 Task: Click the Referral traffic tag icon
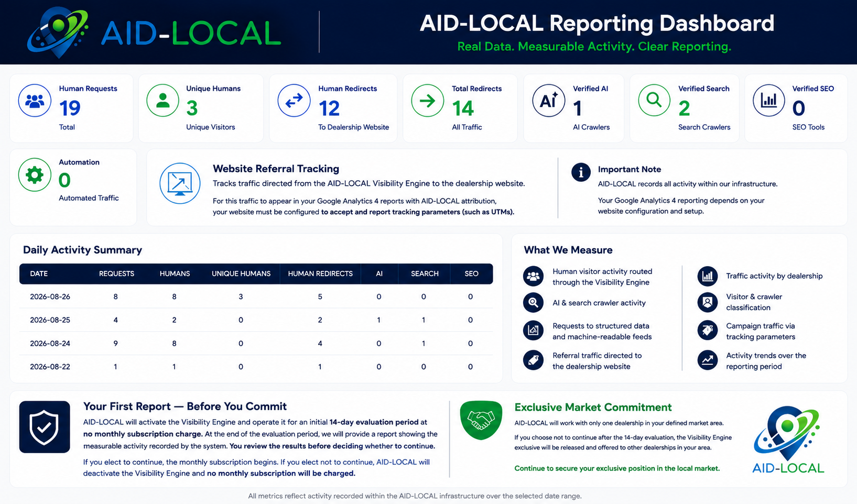(533, 360)
